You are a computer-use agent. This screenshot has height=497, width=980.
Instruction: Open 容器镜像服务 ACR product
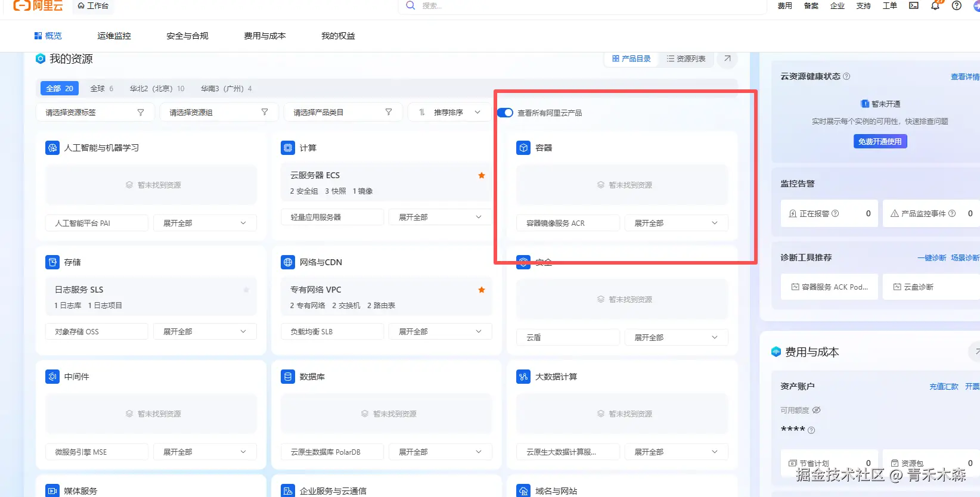tap(568, 223)
